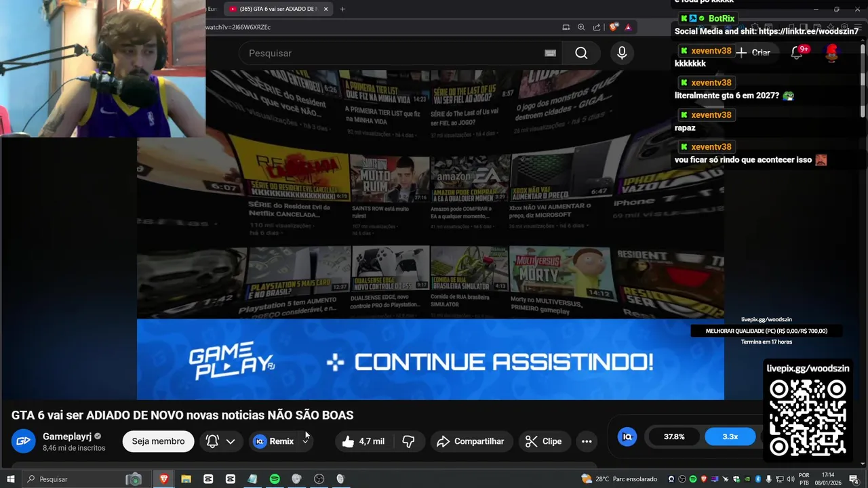
Task: Open the three-dots more actions menu
Action: coord(587,441)
